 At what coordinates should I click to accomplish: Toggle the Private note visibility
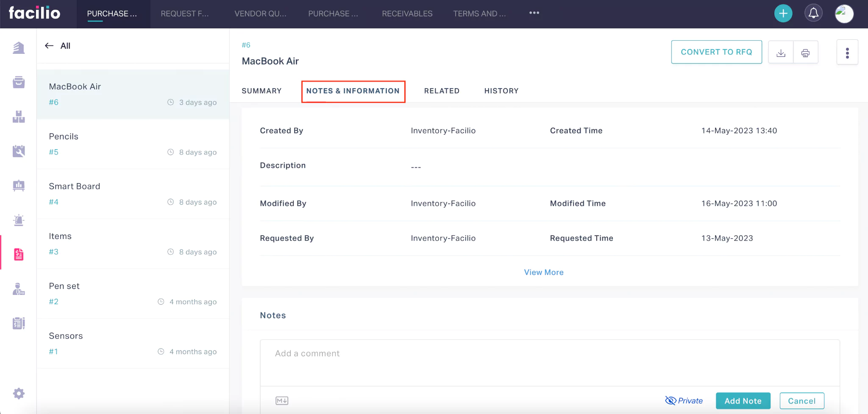(x=684, y=400)
